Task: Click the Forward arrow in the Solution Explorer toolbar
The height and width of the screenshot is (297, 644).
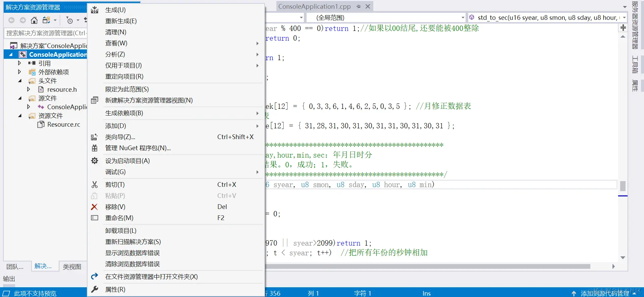Action: (x=23, y=20)
